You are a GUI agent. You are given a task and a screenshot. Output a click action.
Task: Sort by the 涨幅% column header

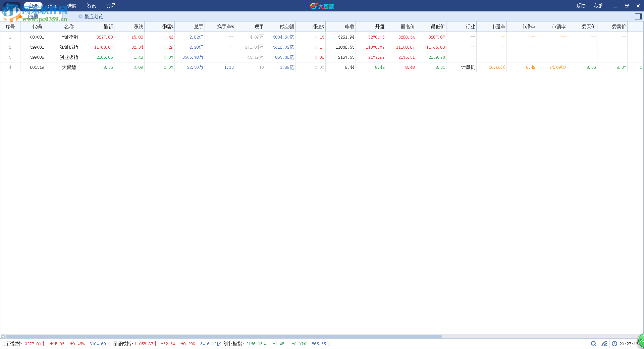159,27
